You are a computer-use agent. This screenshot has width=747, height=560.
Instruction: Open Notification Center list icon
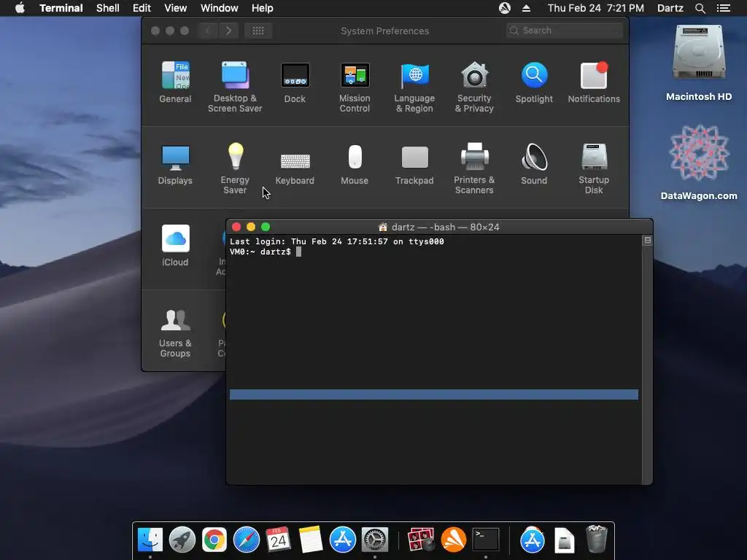point(723,8)
